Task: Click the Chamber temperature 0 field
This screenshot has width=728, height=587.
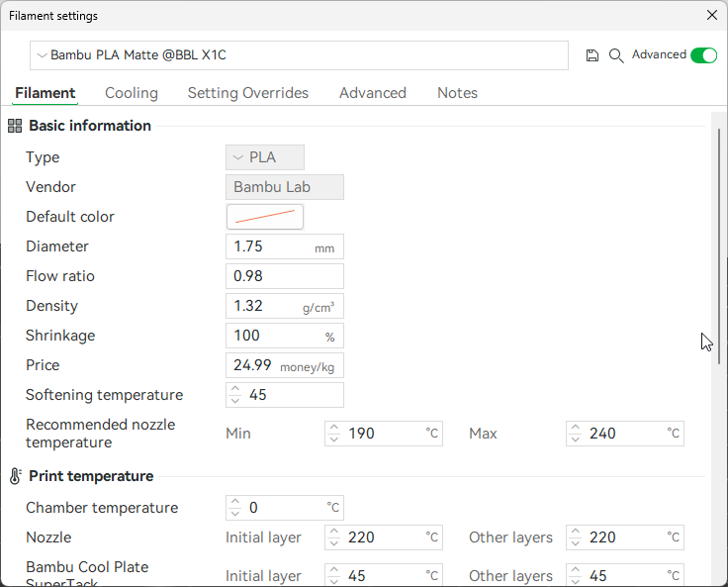Action: (285, 508)
